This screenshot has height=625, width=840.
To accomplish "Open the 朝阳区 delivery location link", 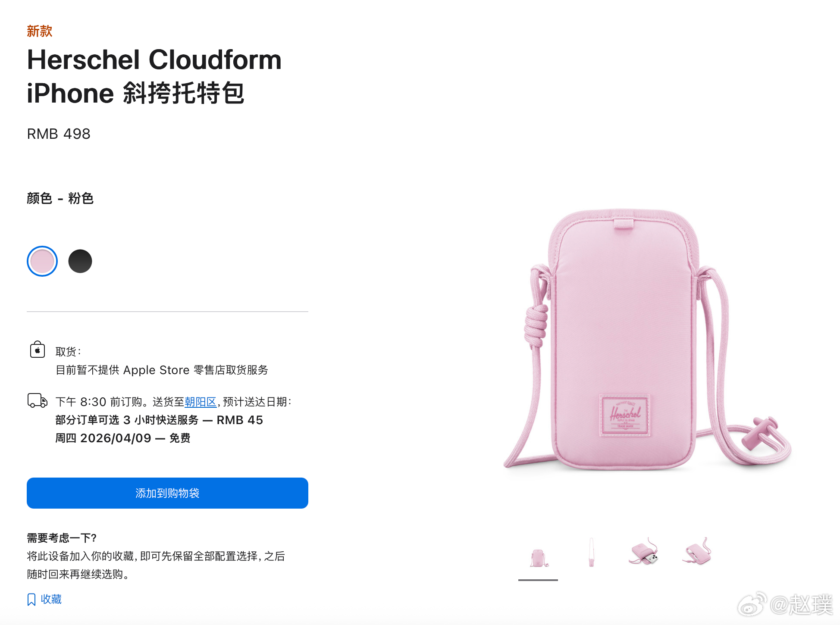I will tap(201, 402).
